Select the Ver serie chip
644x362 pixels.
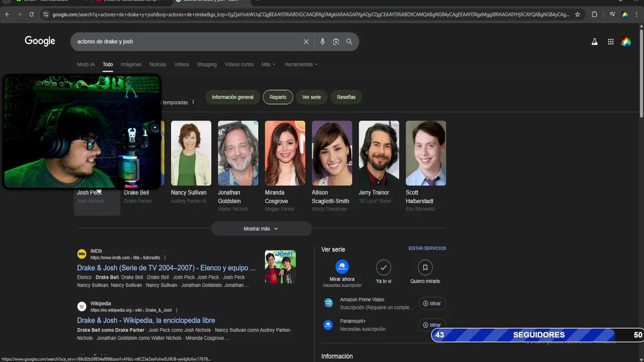(x=311, y=97)
